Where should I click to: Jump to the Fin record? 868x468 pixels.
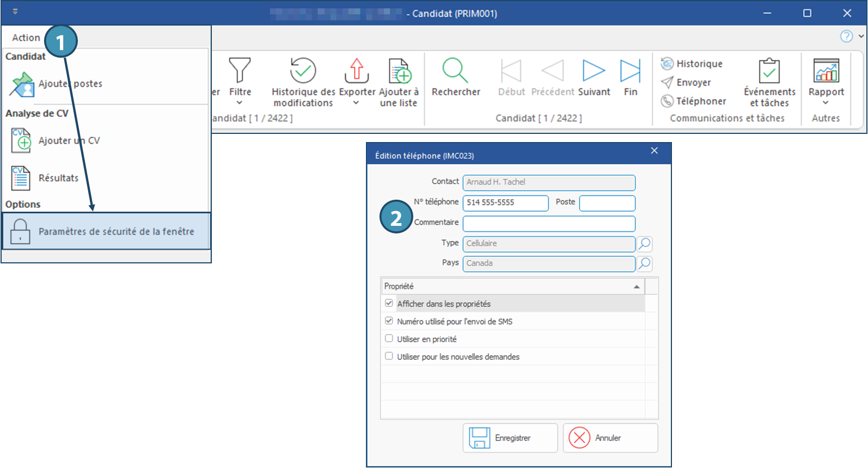[x=630, y=71]
